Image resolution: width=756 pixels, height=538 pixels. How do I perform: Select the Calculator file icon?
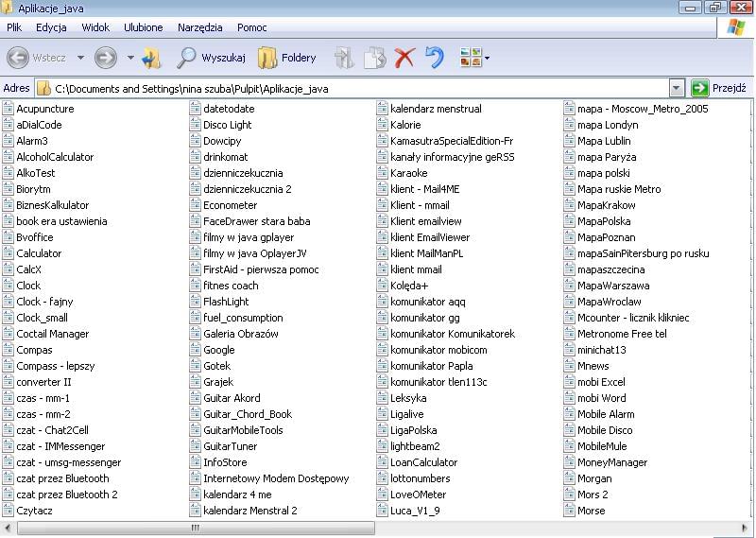pyautogui.click(x=8, y=252)
